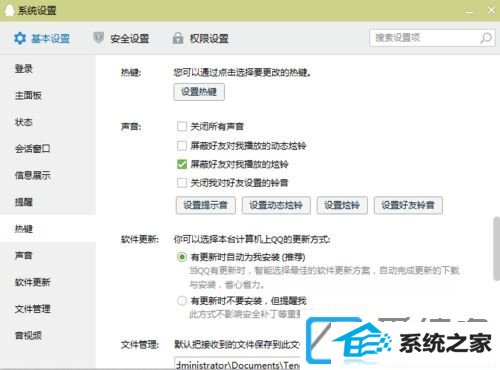The width and height of the screenshot is (500, 370).
Task: Check 屏蔽好友对我播放的动态炫铃
Action: 182,145
